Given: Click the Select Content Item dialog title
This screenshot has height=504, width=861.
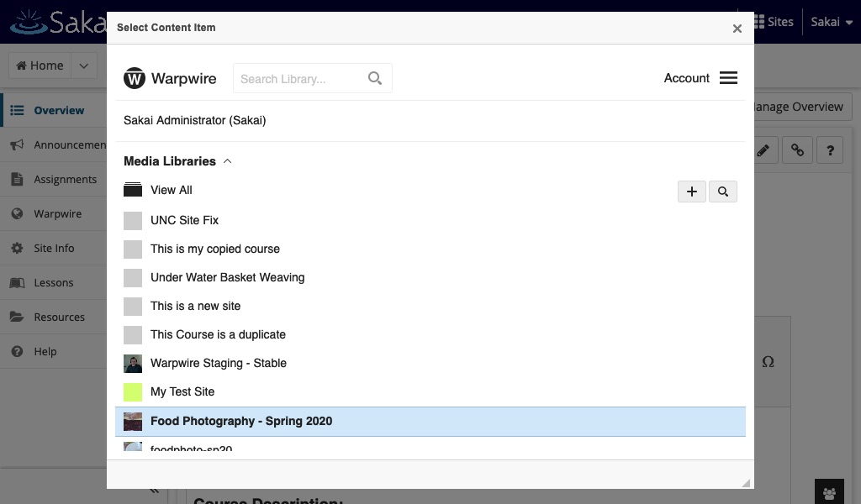Looking at the screenshot, I should click(x=166, y=28).
